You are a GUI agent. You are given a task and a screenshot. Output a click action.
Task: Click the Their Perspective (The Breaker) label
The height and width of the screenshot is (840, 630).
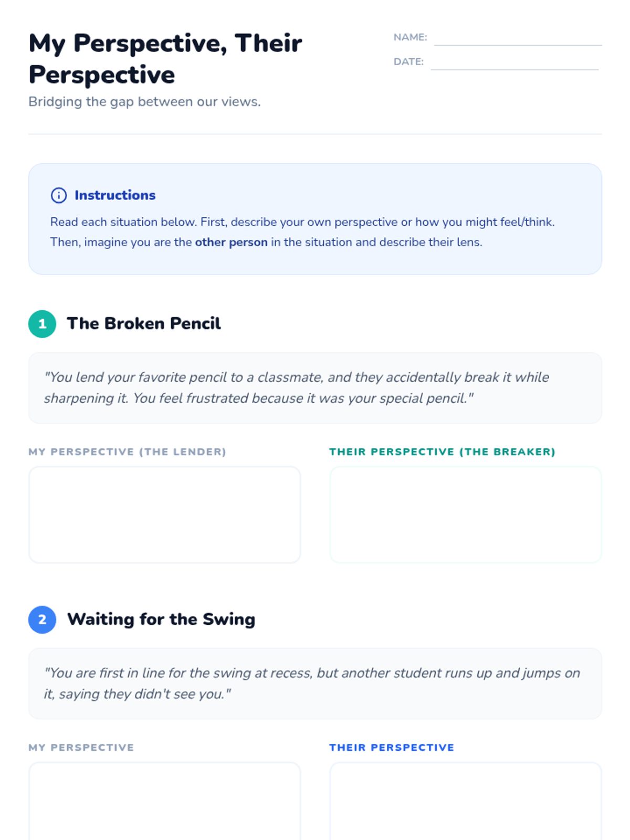coord(442,451)
